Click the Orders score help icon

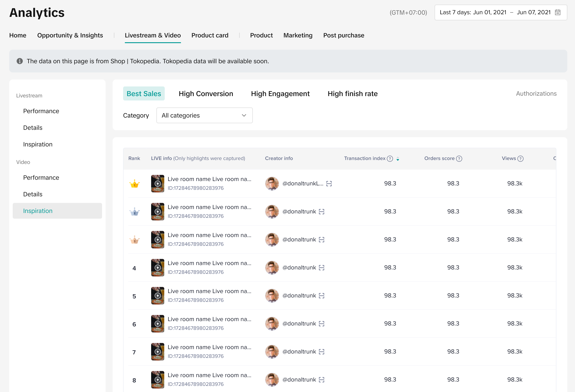(459, 159)
